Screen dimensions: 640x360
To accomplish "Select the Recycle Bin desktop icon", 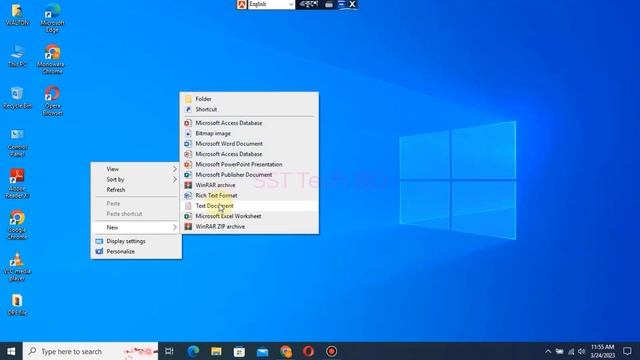I will coord(17,98).
